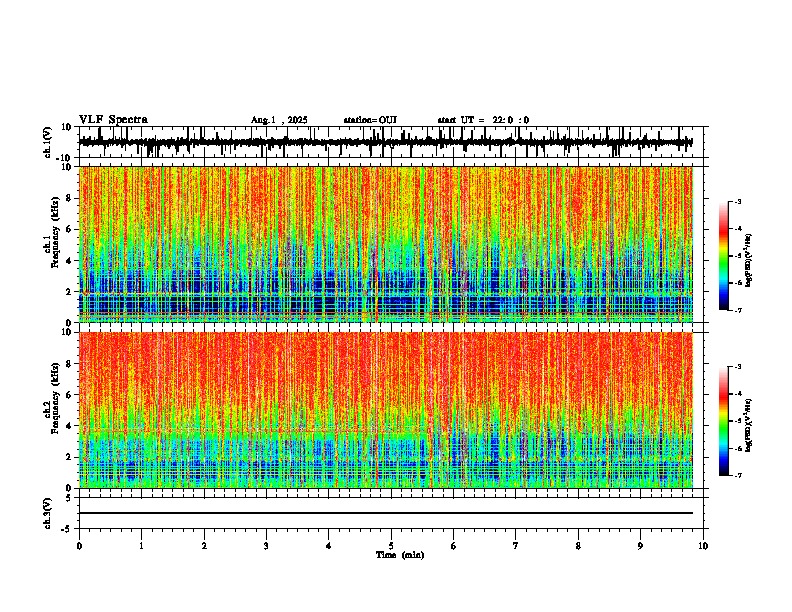Screen dimensions: 792x612
Task: Select the "Aug.1 , 2025" date text
Action: [279, 120]
